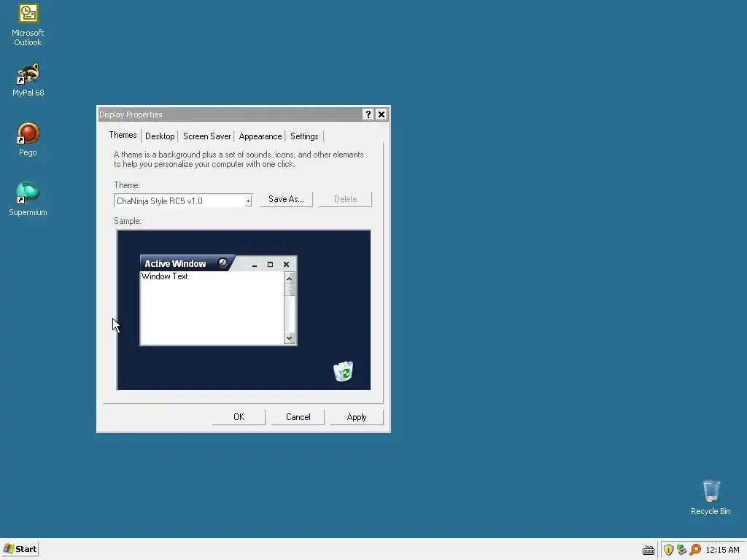Screen dimensions: 747x560
Task: Close the Display Properties dialog with X
Action: pos(381,114)
